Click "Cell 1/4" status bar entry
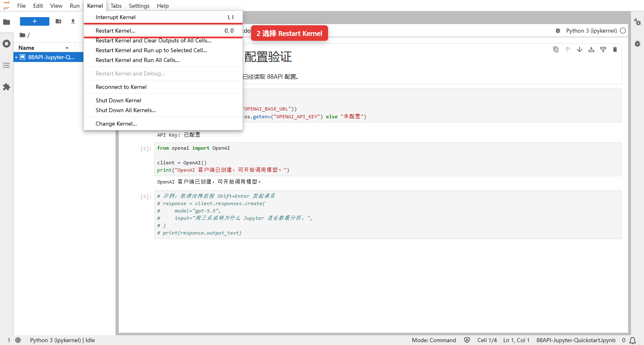 (487, 340)
